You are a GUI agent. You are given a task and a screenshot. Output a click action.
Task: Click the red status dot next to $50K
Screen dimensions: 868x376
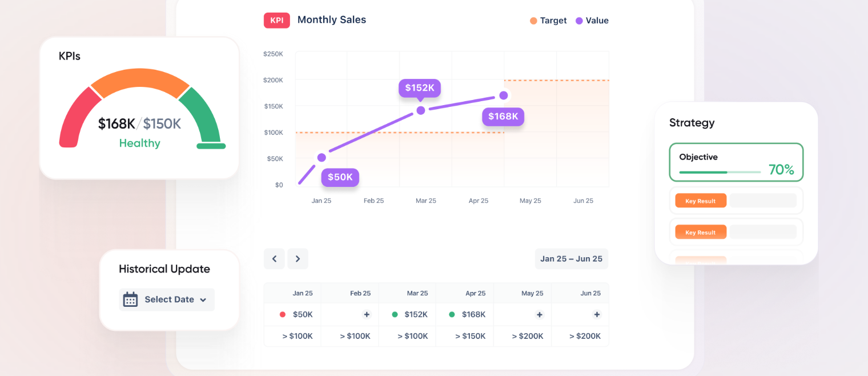pyautogui.click(x=282, y=314)
